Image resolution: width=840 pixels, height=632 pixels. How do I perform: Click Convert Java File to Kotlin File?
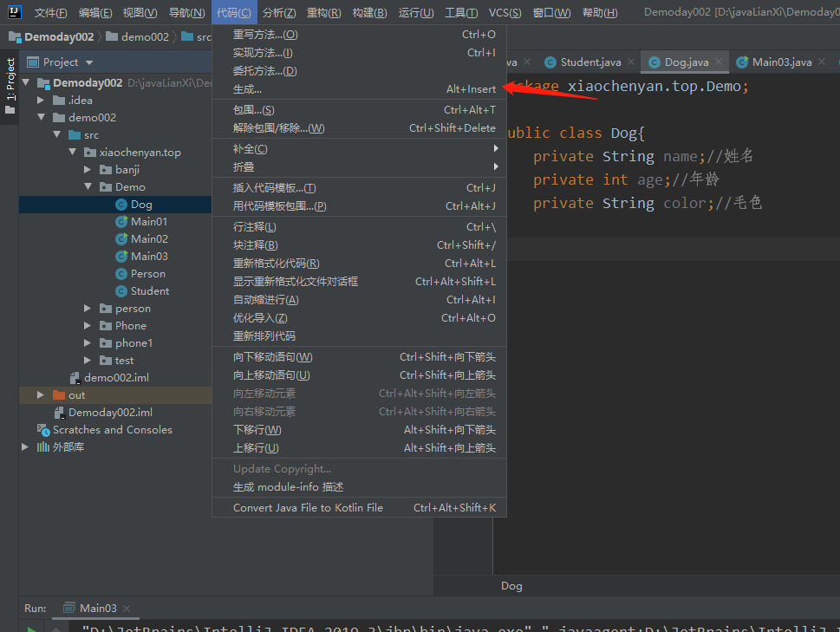point(308,508)
